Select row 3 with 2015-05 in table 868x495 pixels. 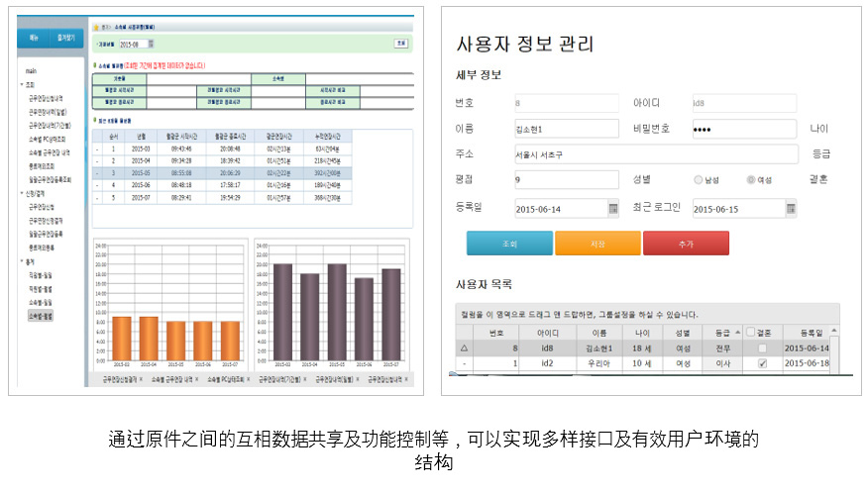(221, 173)
